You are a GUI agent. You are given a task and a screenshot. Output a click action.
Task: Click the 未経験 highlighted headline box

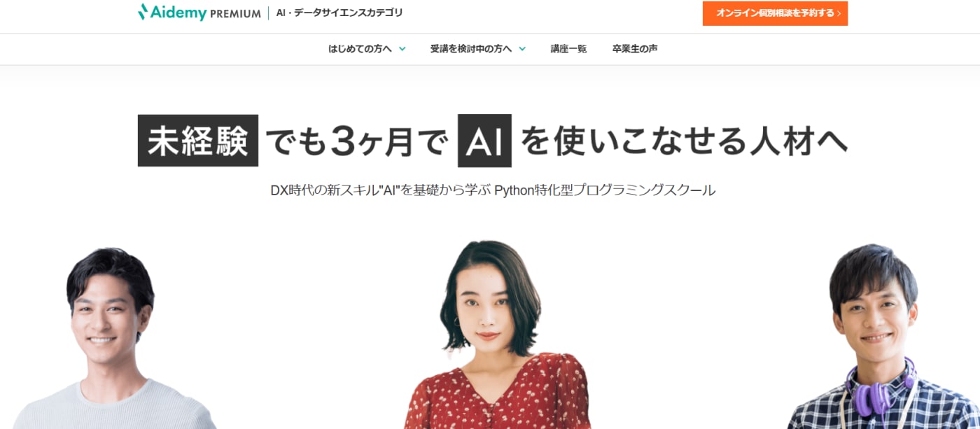click(x=198, y=141)
